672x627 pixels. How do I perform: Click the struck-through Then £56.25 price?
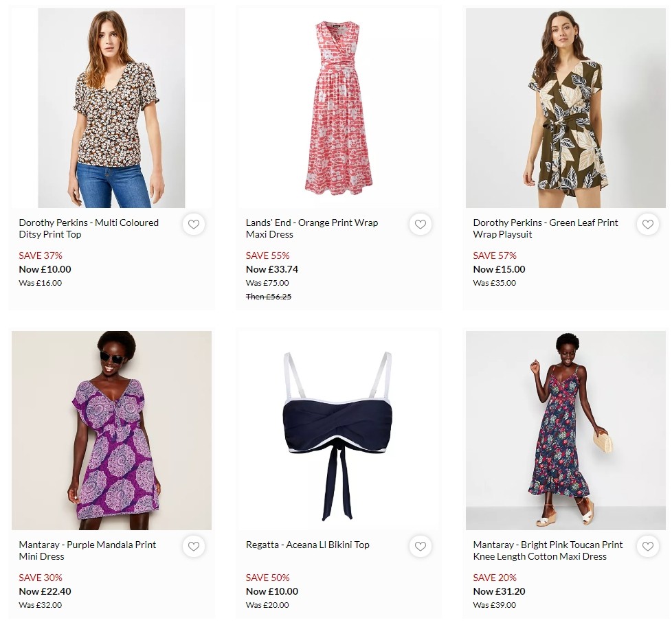(267, 296)
